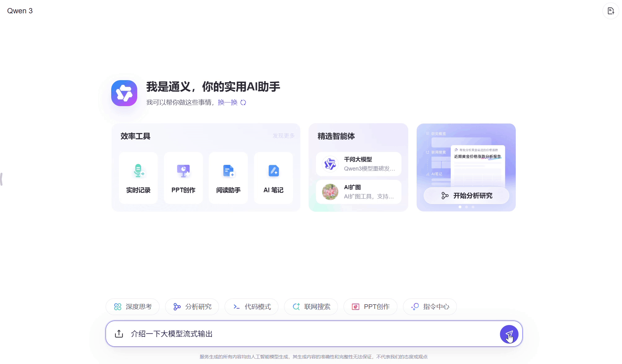
Task: Click the 联网搜索 label in research preview
Action: pos(439,152)
